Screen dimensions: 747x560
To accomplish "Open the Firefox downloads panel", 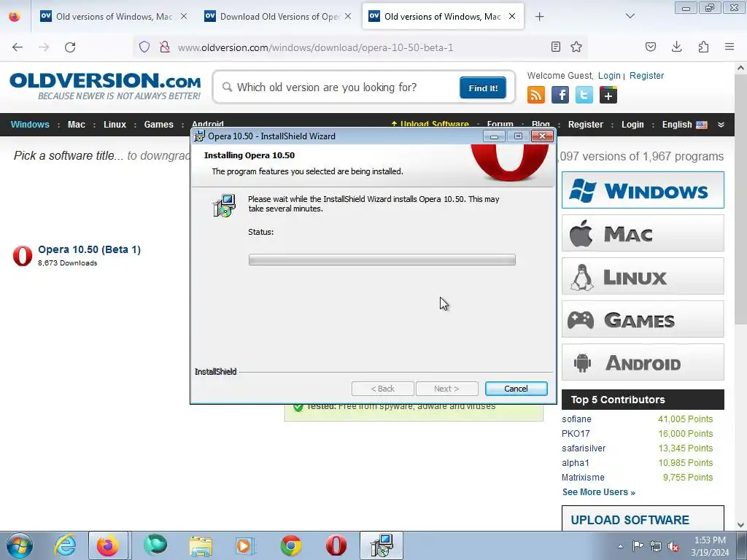I will coord(676,47).
